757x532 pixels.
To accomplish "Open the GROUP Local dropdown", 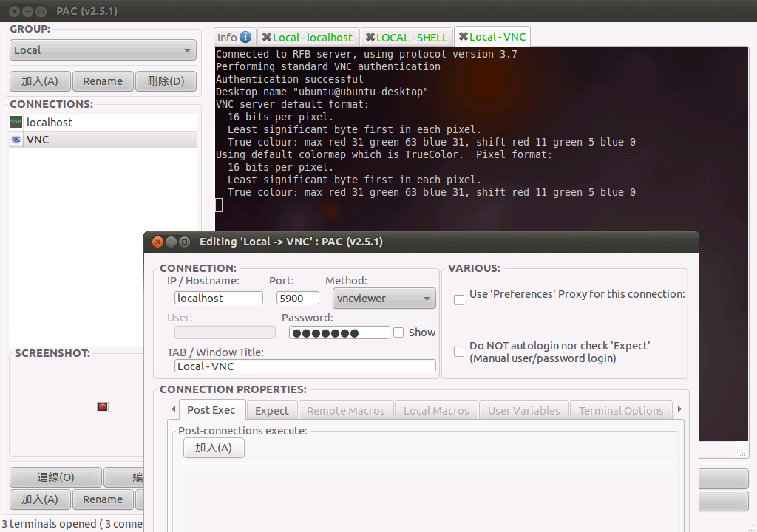I will point(103,50).
